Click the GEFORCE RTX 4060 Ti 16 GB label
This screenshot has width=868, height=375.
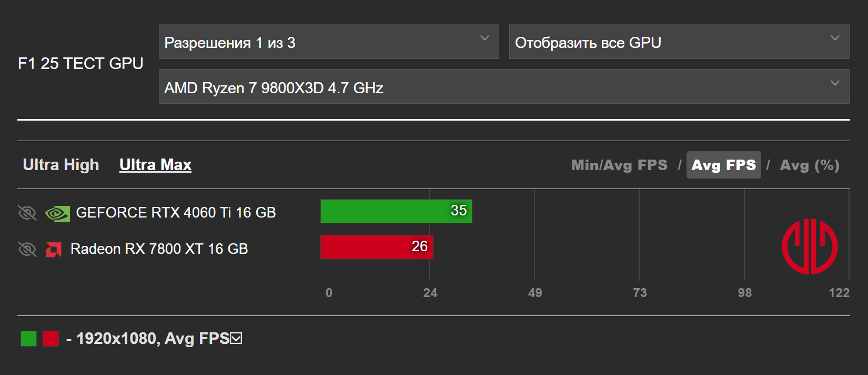[x=176, y=213]
